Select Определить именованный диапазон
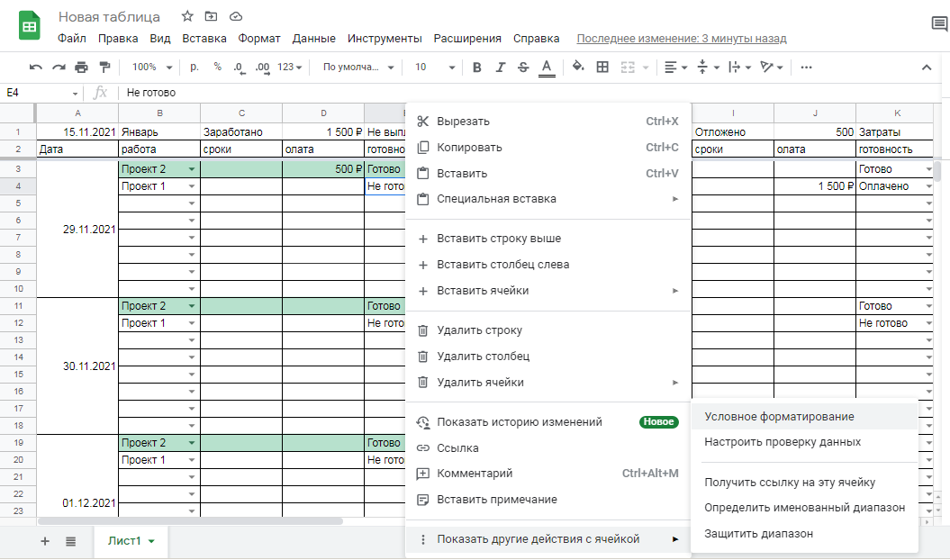Viewport: 950px width, 560px height. [x=804, y=508]
